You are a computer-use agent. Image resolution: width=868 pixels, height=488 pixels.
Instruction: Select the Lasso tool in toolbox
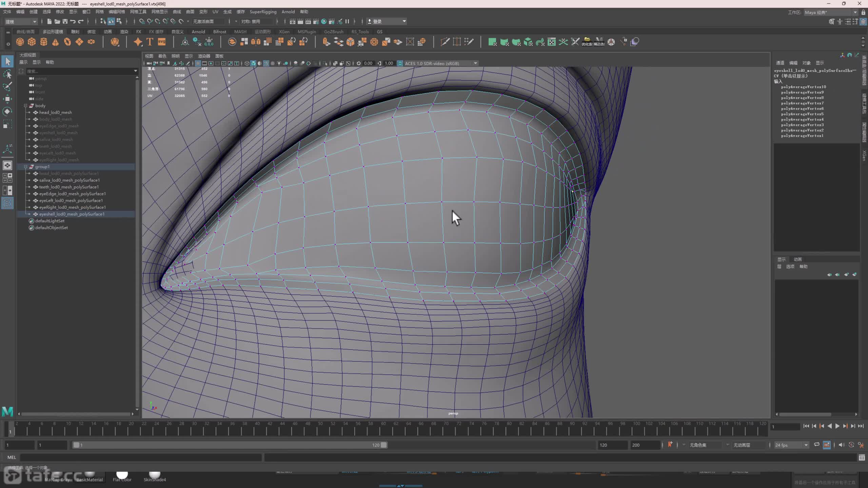[7, 74]
